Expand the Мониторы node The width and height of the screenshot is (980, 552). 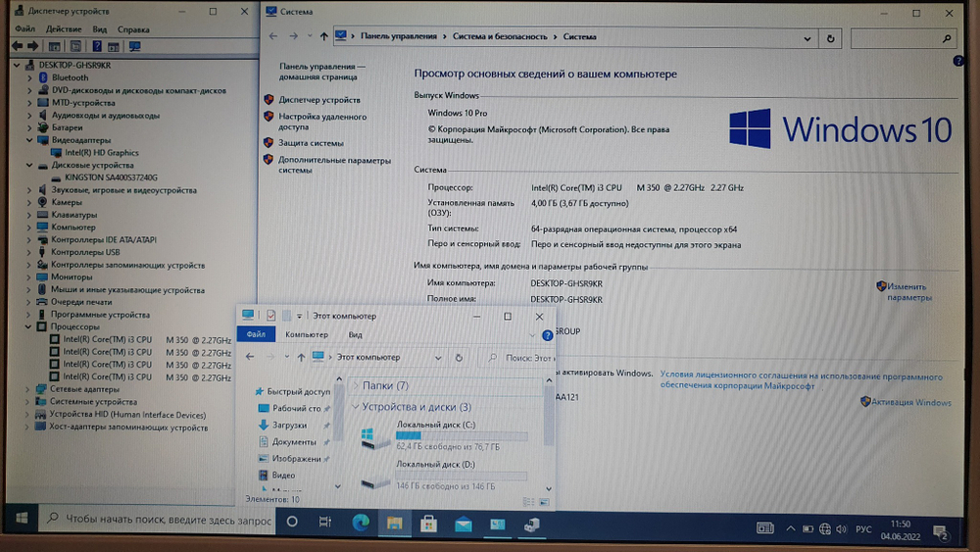[28, 276]
